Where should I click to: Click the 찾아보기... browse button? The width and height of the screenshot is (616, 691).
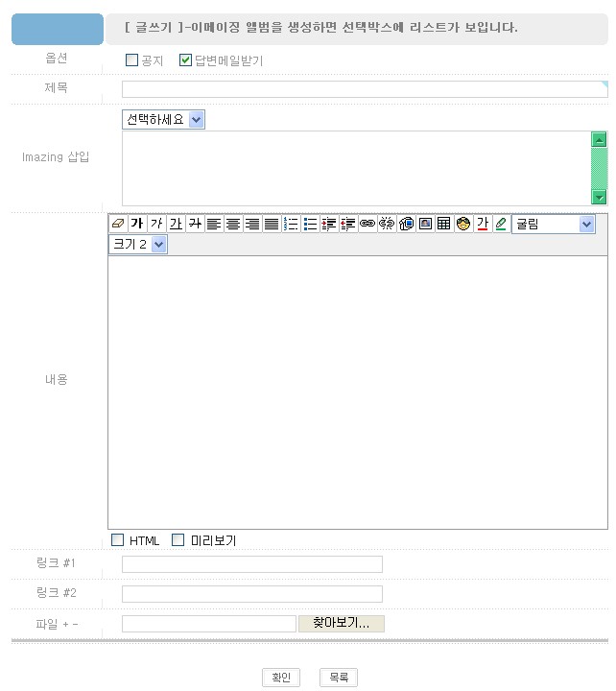342,624
